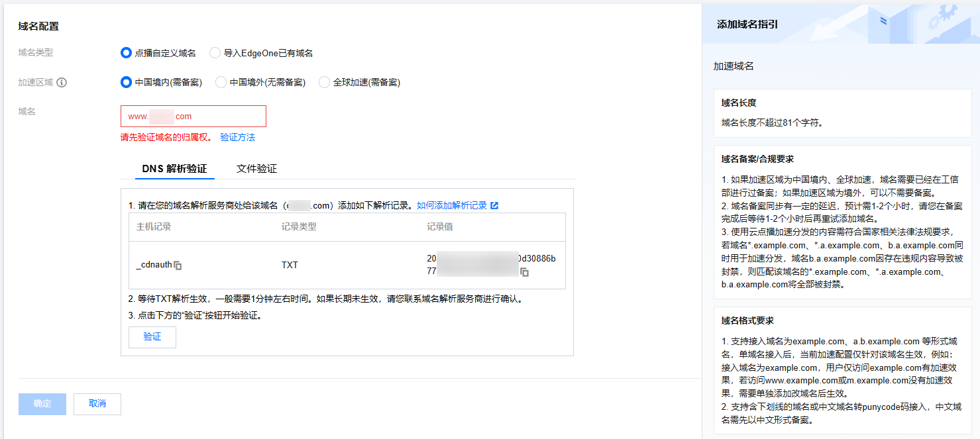Click the 添加域名指引 panel title

(747, 24)
